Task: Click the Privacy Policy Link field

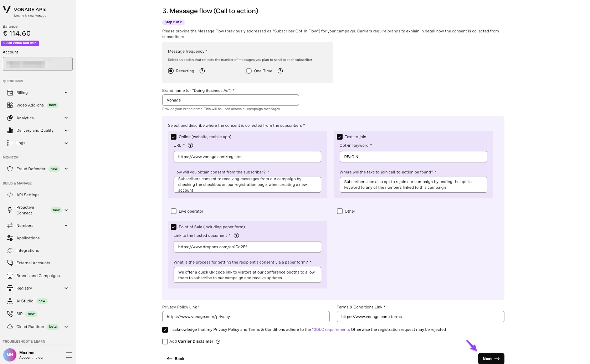Action: pyautogui.click(x=246, y=317)
